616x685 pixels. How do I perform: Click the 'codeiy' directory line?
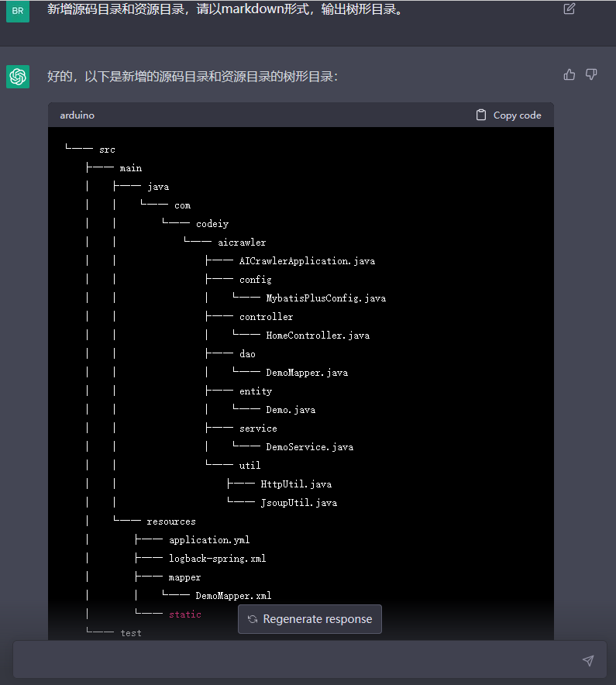[212, 224]
